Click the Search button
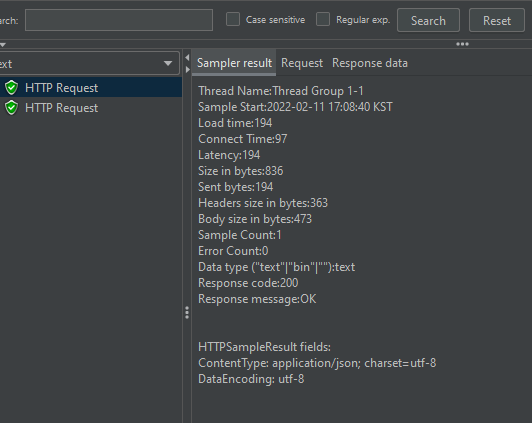 tap(428, 20)
